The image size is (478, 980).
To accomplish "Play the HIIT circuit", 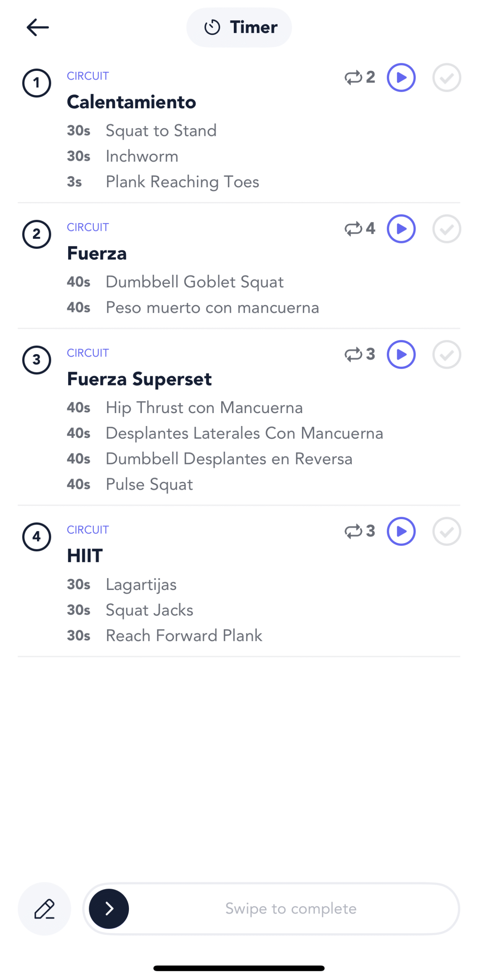I will point(401,531).
